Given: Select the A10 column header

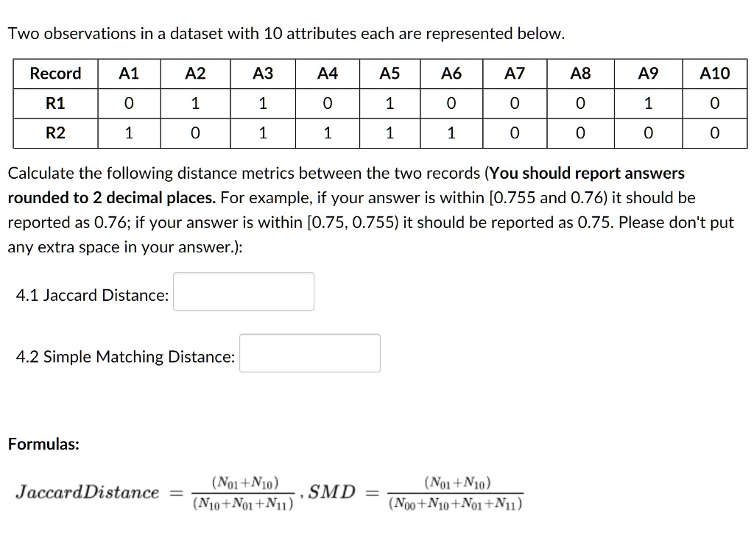Looking at the screenshot, I should pyautogui.click(x=714, y=73).
